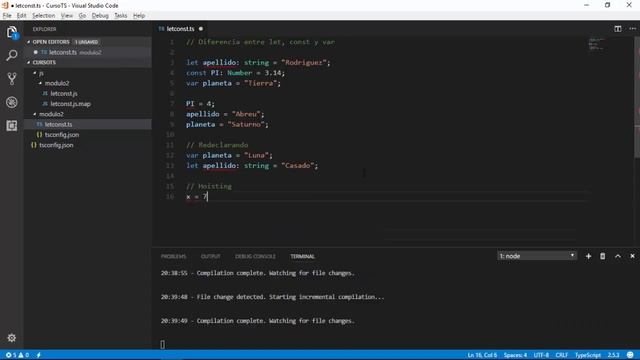Screen dimensions: 640x360
Task: Click TypeScript version 2.5.3 in status bar
Action: pos(613,355)
